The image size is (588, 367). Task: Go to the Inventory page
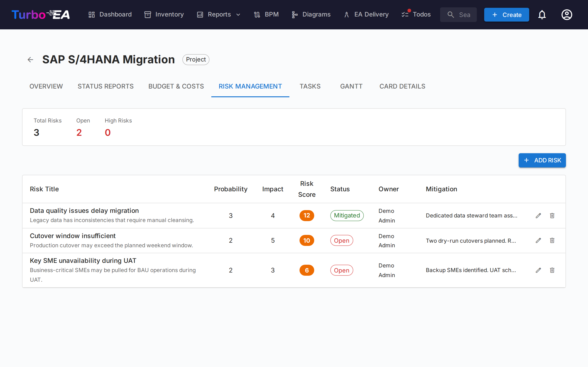[x=164, y=14]
